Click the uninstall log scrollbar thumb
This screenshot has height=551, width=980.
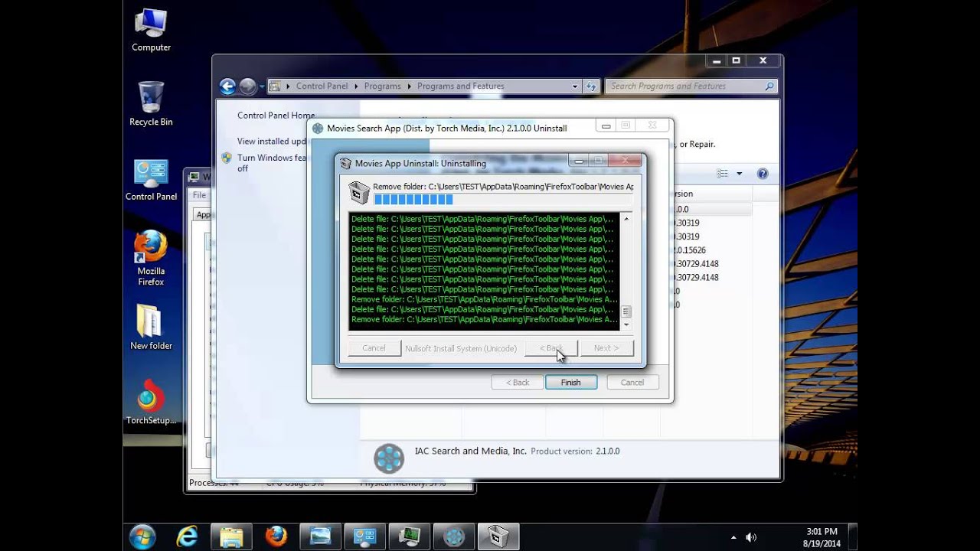[626, 311]
